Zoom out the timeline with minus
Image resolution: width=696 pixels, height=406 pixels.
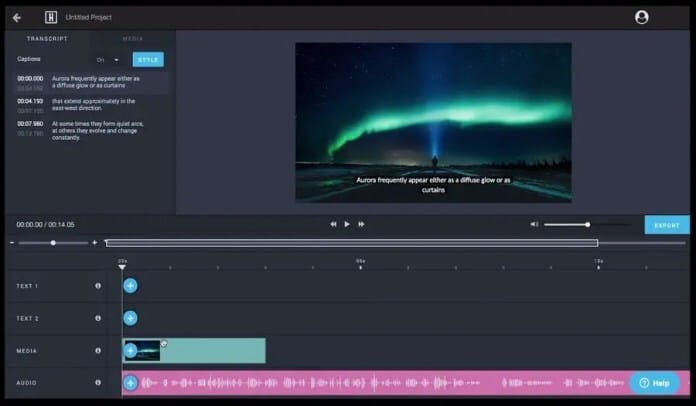(x=12, y=243)
